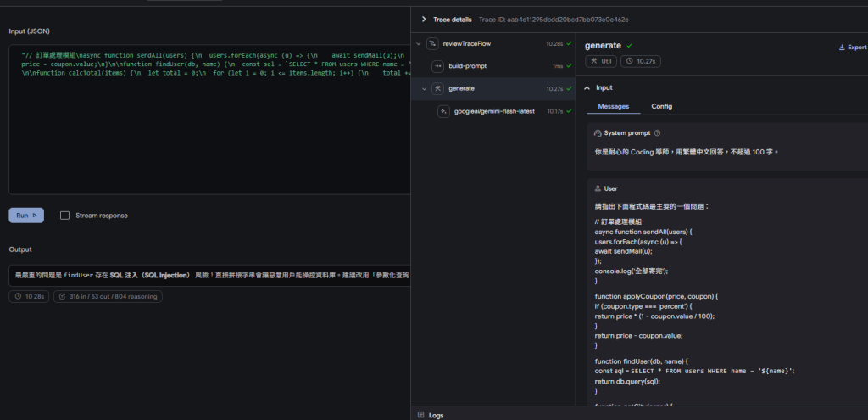868x420 pixels.
Task: Click the Util chip under generate
Action: [x=601, y=61]
